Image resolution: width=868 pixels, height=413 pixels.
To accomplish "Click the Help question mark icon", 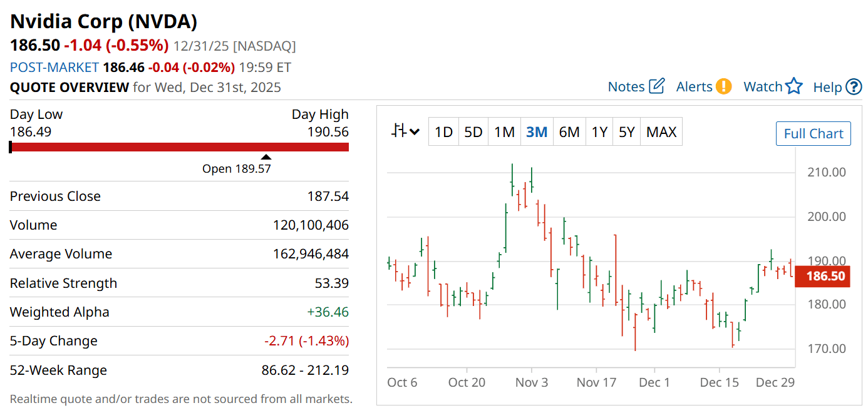I will tap(854, 87).
